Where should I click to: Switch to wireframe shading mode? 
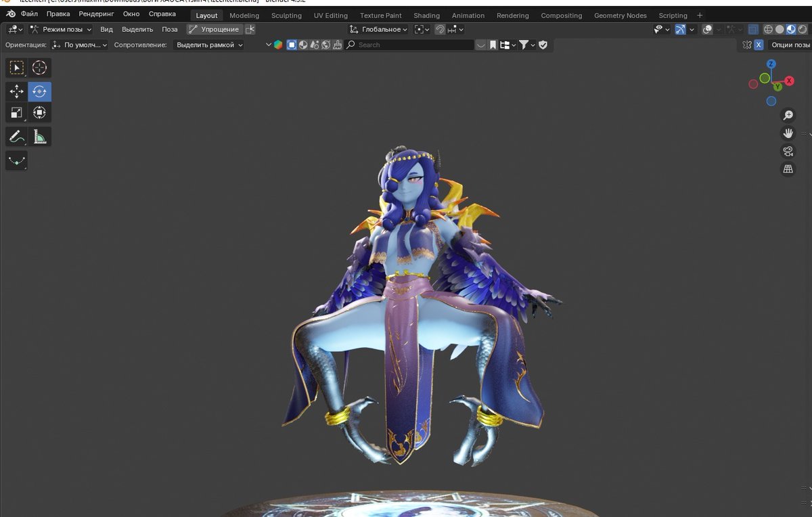coord(768,29)
